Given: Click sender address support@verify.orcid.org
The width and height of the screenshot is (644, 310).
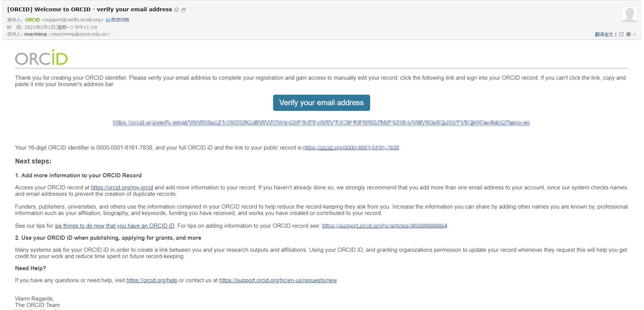Looking at the screenshot, I should click(x=73, y=20).
